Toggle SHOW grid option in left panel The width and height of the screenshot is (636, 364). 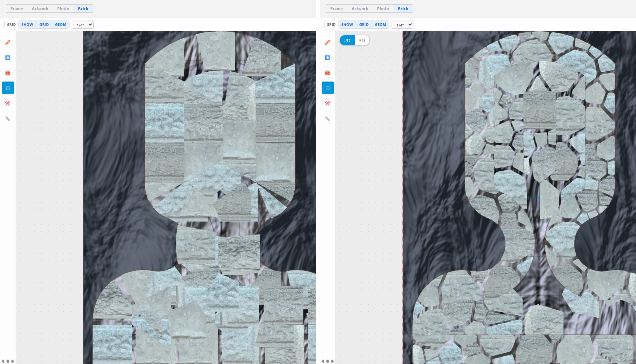click(27, 25)
